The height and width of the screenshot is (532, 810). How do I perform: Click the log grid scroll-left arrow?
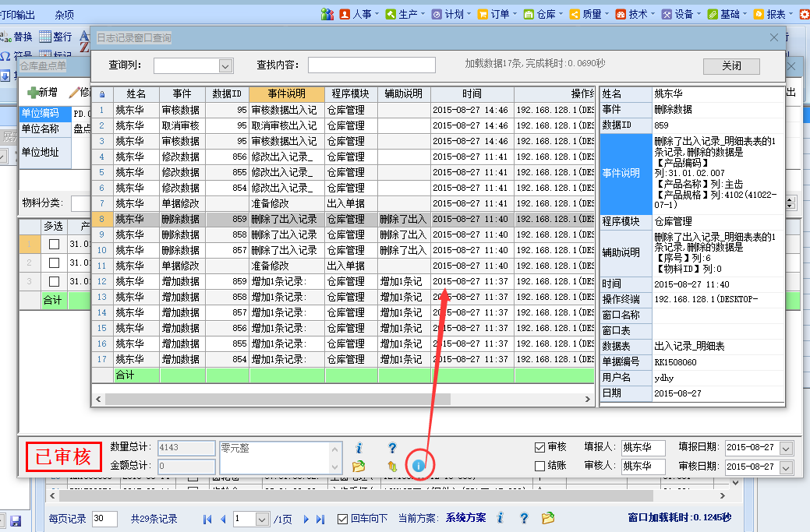98,399
